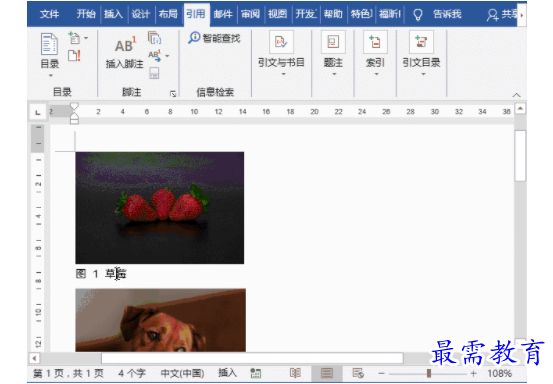Switch to the 审阅 tab
Viewport: 553px width, 384px height.
point(250,14)
